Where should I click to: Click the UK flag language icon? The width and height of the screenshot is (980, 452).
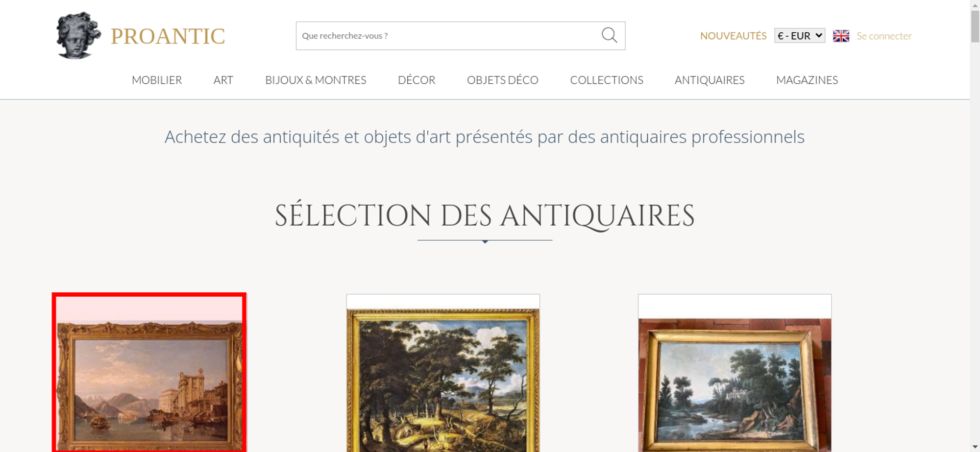pyautogui.click(x=841, y=36)
